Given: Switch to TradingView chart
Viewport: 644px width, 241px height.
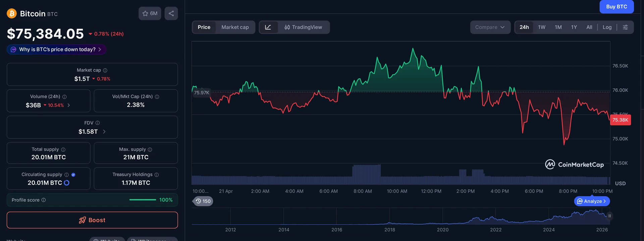Looking at the screenshot, I should coord(303,27).
